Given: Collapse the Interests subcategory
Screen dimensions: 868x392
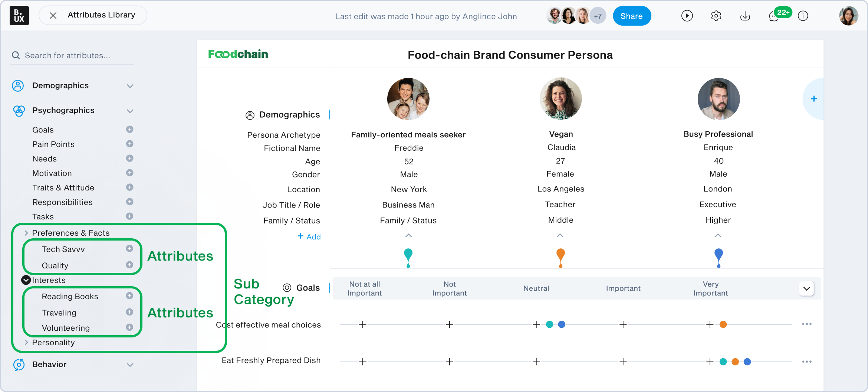Looking at the screenshot, I should click(x=26, y=280).
